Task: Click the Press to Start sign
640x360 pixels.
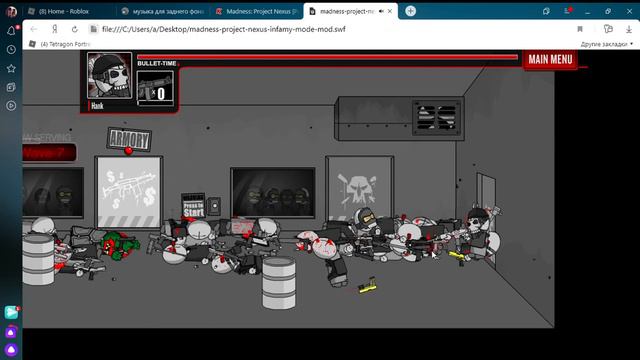Action: click(193, 206)
